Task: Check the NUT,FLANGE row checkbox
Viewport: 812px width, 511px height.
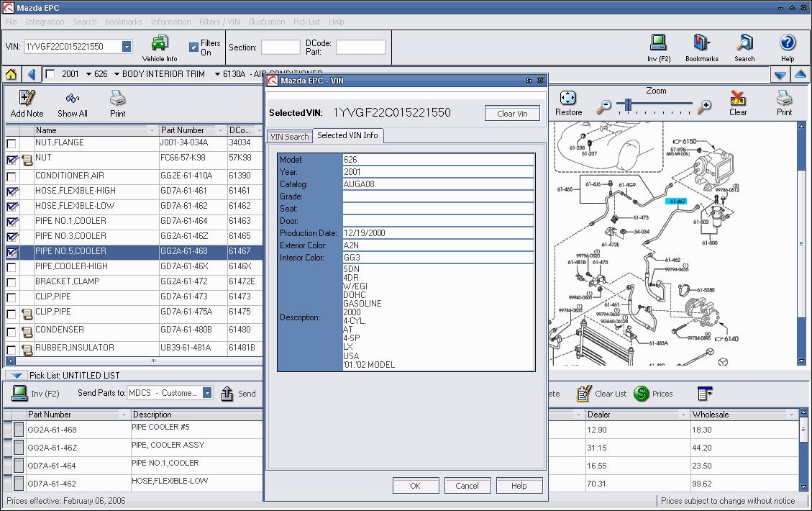Action: coord(12,143)
